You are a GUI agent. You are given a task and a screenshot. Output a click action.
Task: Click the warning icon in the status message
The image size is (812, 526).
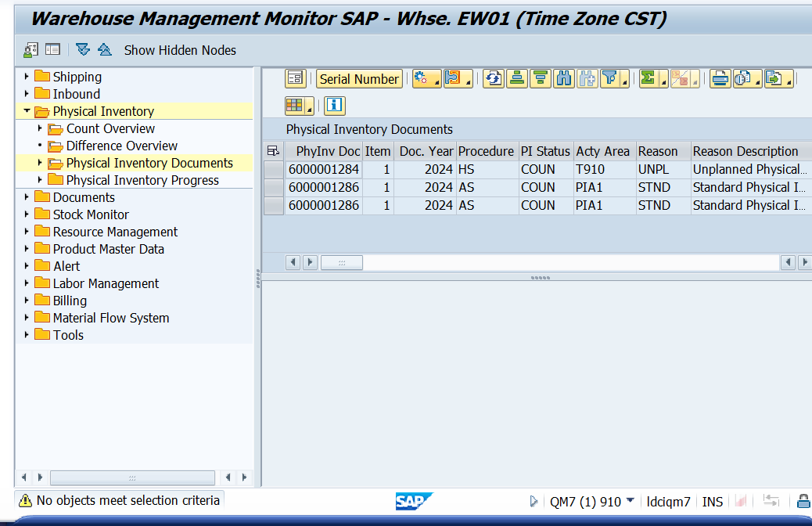pos(25,500)
